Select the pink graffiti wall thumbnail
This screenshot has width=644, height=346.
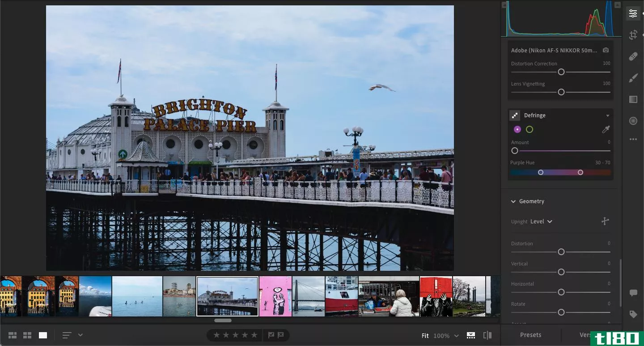(x=275, y=296)
